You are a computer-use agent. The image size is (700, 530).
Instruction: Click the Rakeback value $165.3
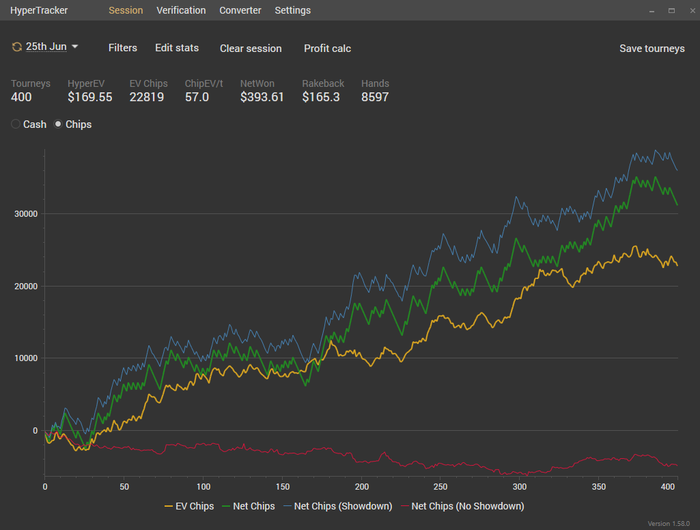321,97
